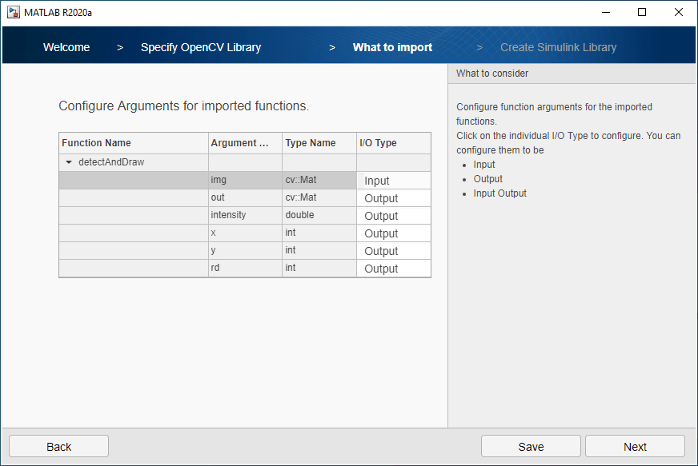Collapse the detectAndDraw function tree node
The image size is (698, 466).
[x=69, y=162]
